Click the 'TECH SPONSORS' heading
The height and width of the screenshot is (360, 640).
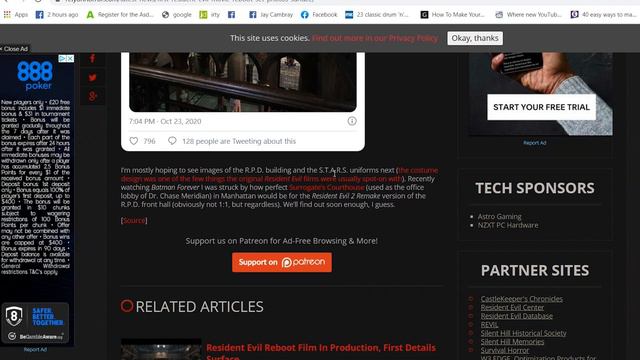[x=535, y=188]
